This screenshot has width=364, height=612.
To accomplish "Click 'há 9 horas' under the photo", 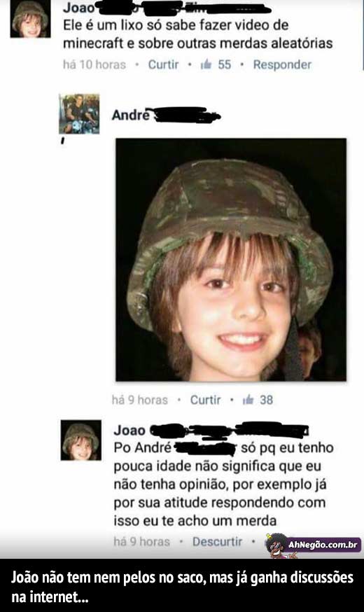I will [x=140, y=400].
